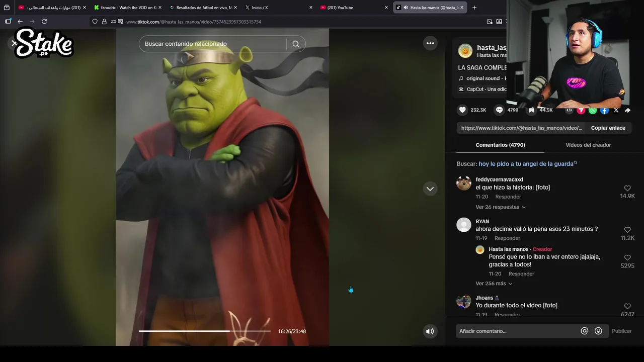Focus the Añadir comentario field

tap(518, 331)
